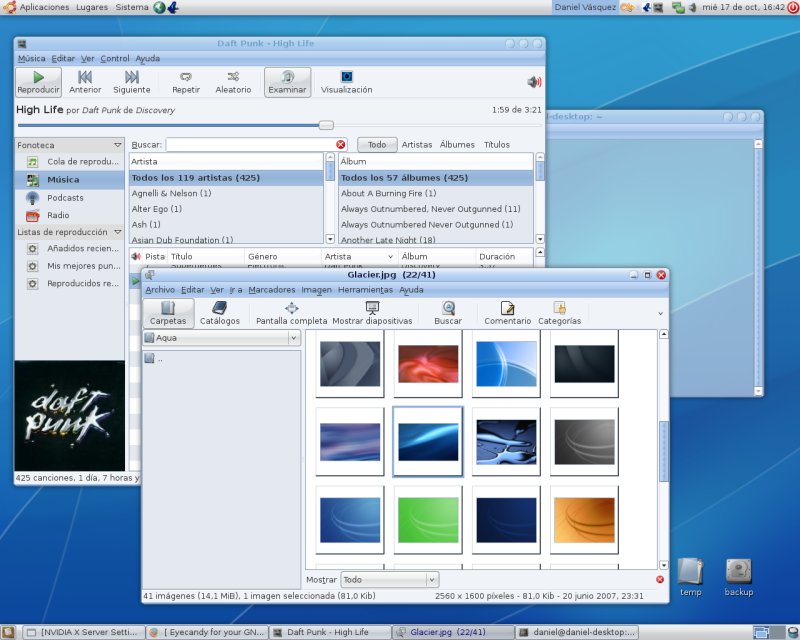Select album About A Burning Fire (1)

(x=436, y=193)
